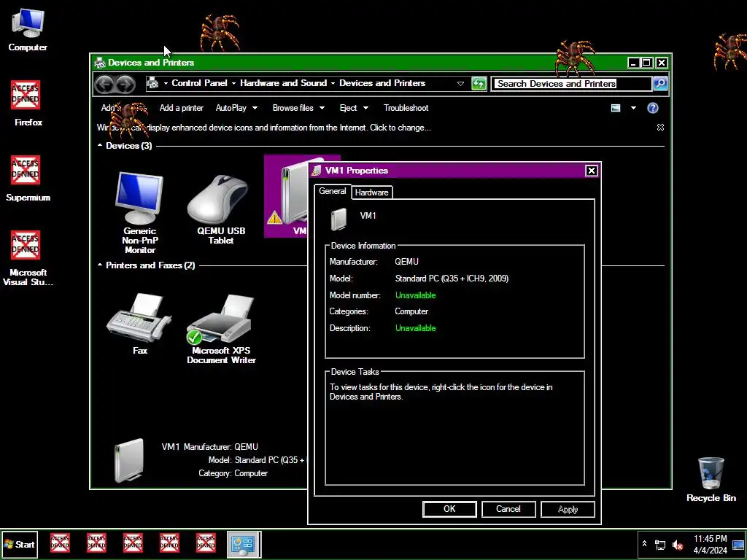Select the Generic Non-PnP Monitor device
Screen dimensions: 747x560
[x=139, y=213]
